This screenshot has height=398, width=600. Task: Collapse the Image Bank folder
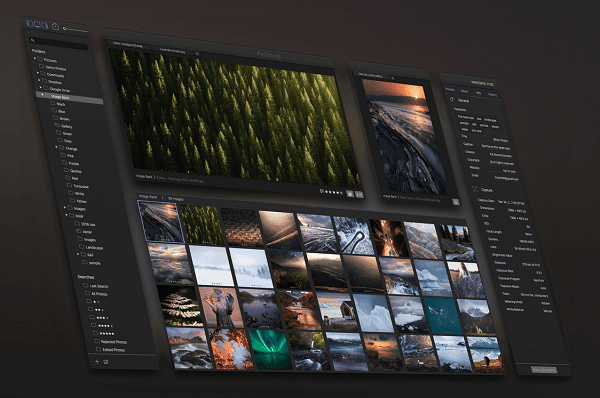click(x=42, y=95)
